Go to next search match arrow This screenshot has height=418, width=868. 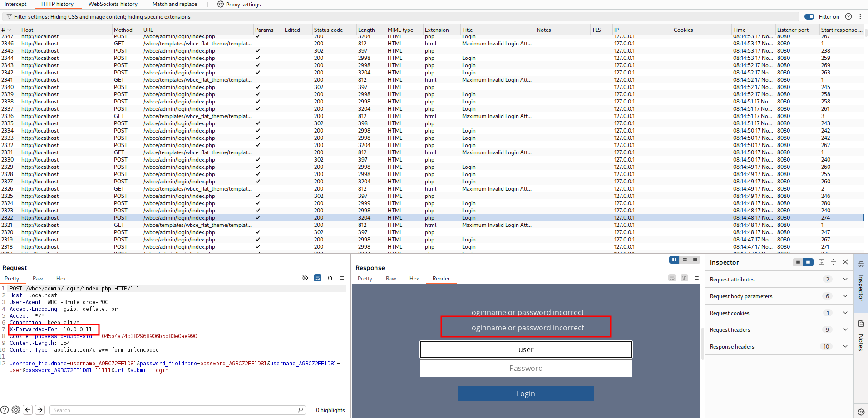40,410
